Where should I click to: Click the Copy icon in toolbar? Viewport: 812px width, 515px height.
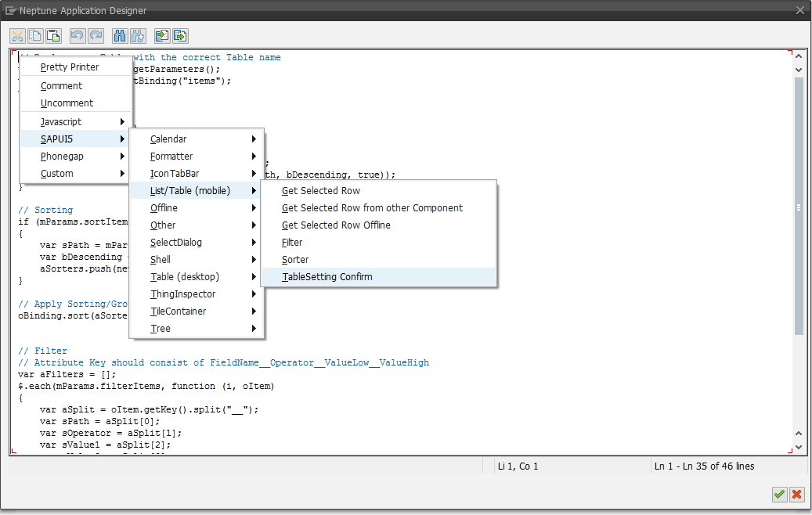[35, 36]
